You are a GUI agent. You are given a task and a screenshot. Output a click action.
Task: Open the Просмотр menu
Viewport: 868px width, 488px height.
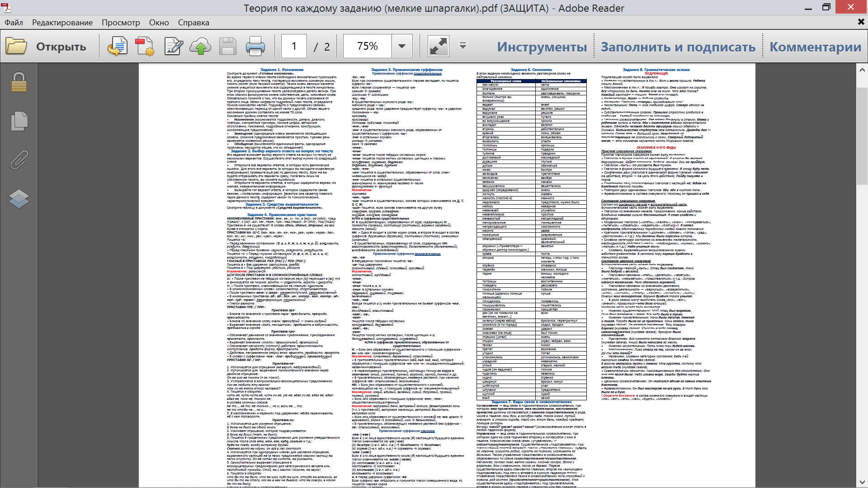121,23
